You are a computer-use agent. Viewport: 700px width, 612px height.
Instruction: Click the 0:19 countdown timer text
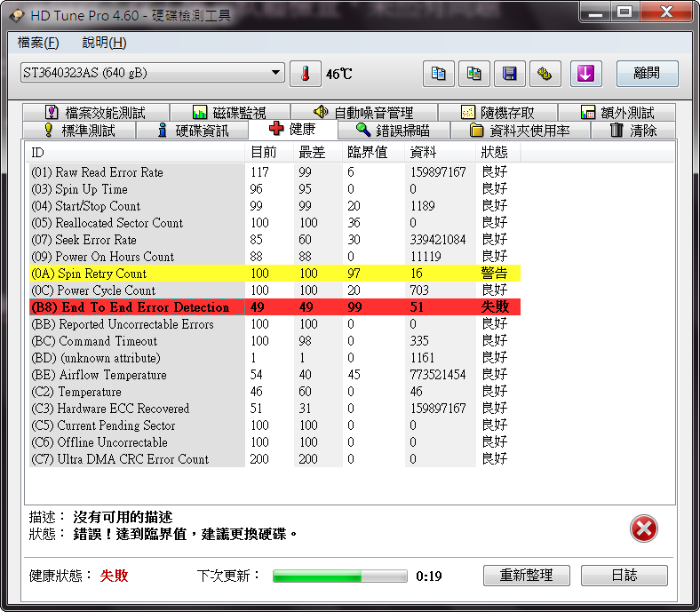(x=428, y=576)
